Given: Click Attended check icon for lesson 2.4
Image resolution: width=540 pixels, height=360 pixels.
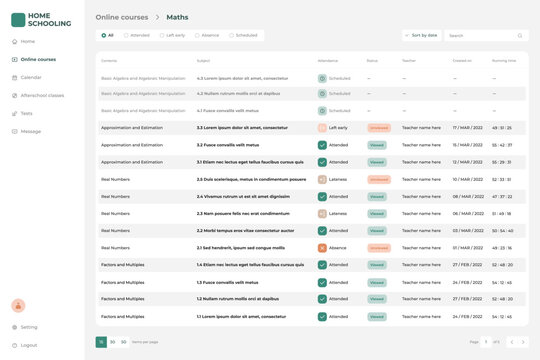Looking at the screenshot, I should tap(322, 197).
